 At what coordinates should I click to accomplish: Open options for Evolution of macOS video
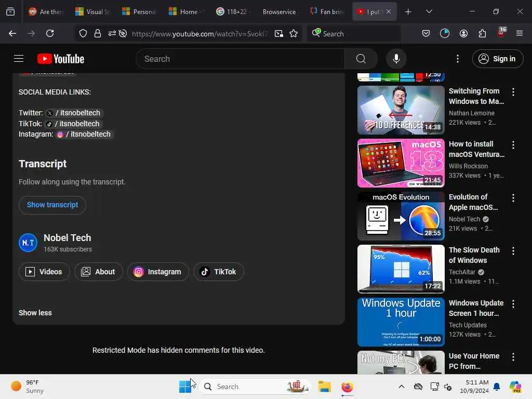513,198
